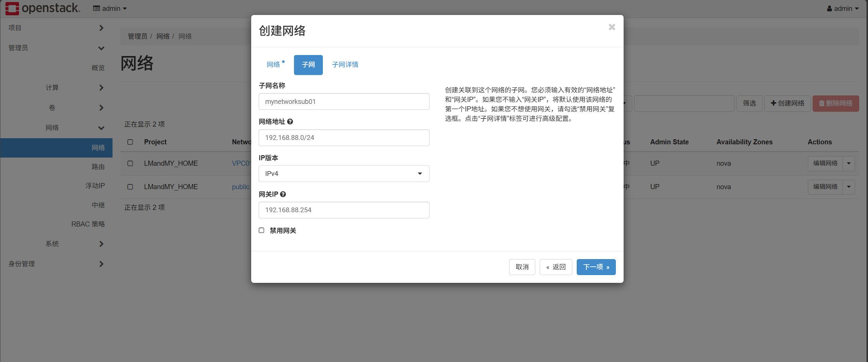This screenshot has height=362, width=868.
Task: Expand the 计算 sidebar group
Action: (56, 88)
